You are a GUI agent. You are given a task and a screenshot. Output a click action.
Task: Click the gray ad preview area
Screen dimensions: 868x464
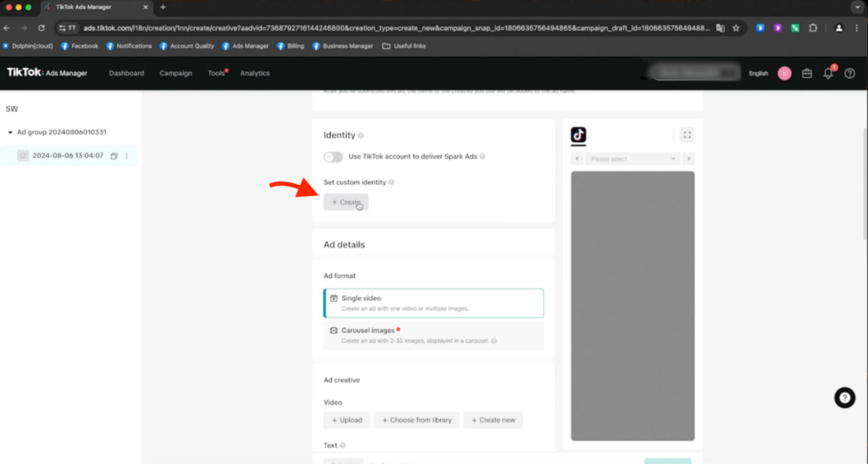[632, 305]
